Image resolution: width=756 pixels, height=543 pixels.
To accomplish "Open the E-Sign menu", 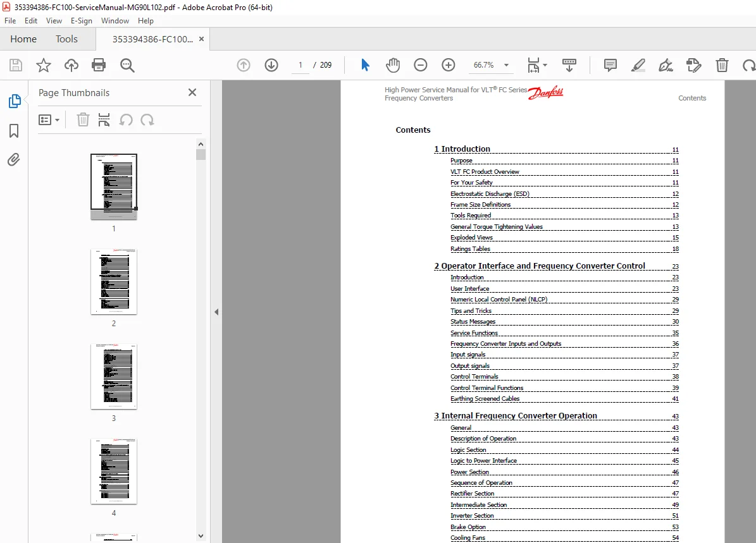I will pos(82,21).
